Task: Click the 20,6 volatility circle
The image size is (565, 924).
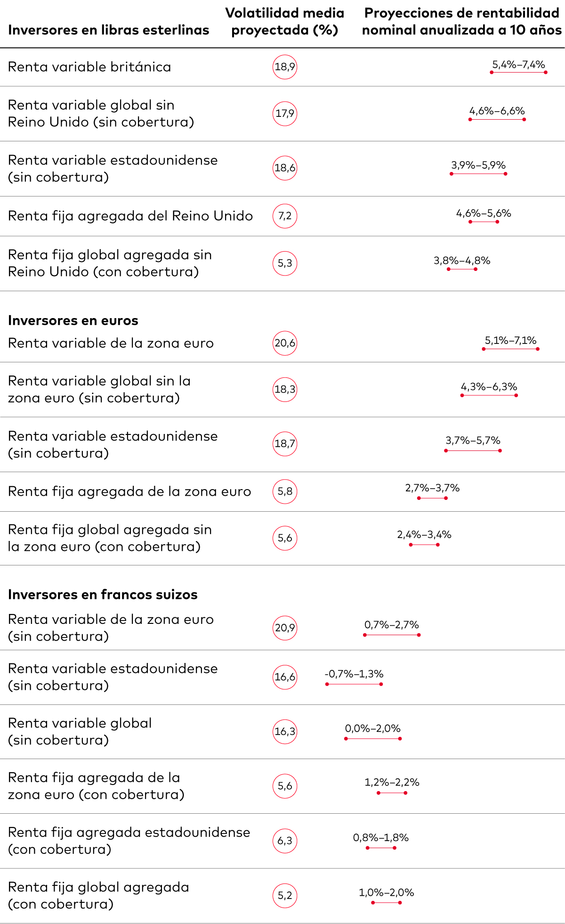Action: pos(285,343)
